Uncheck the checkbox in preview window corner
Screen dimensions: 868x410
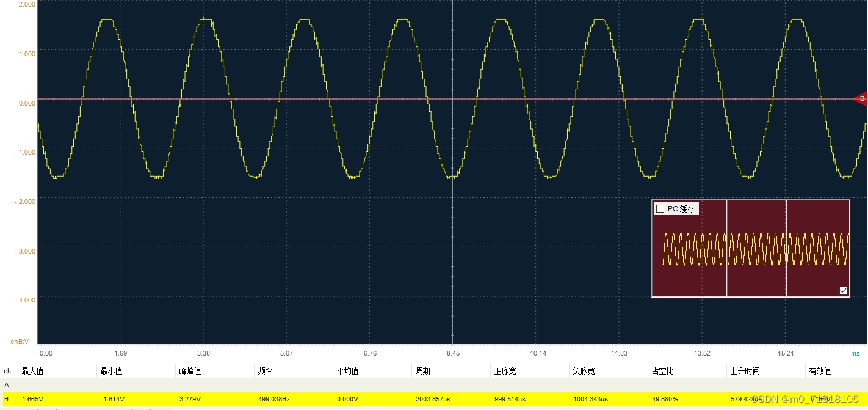[843, 290]
